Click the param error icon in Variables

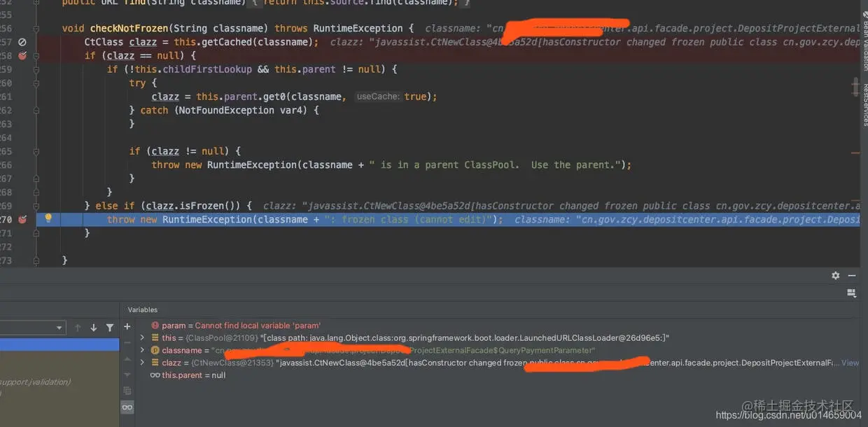(x=155, y=325)
